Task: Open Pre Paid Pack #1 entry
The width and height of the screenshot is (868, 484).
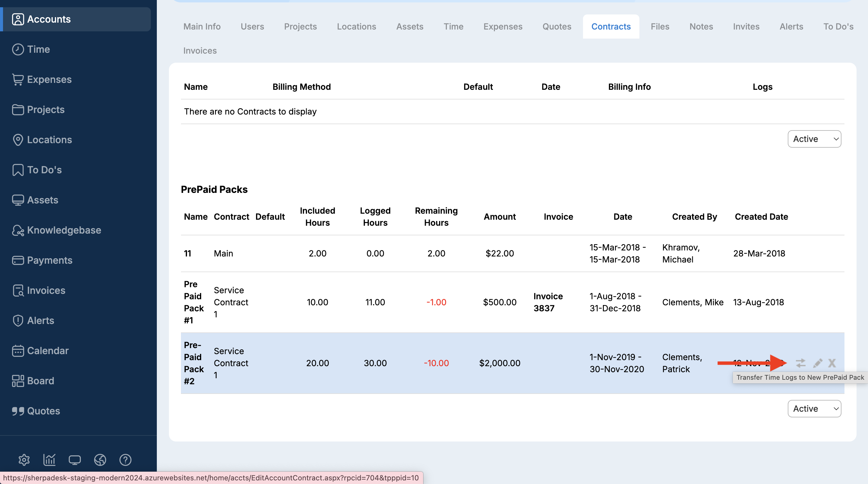Action: click(x=193, y=302)
